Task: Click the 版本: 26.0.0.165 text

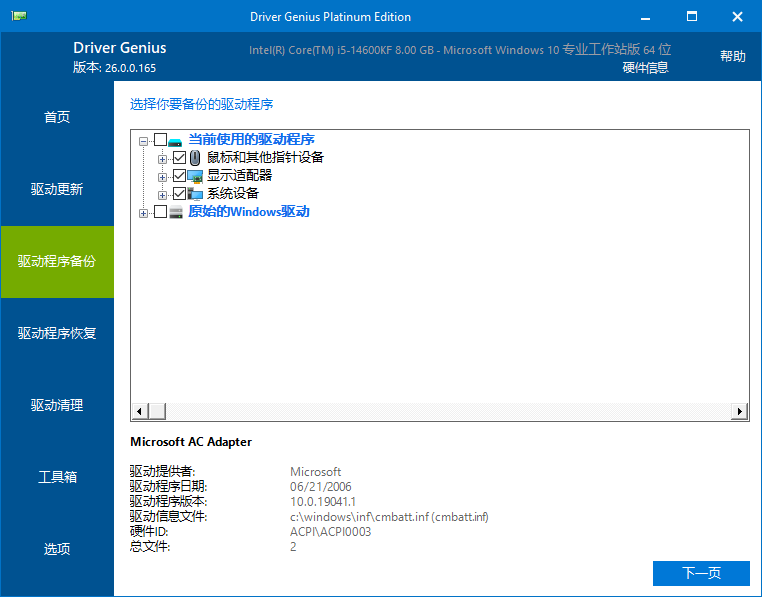Action: 115,68
